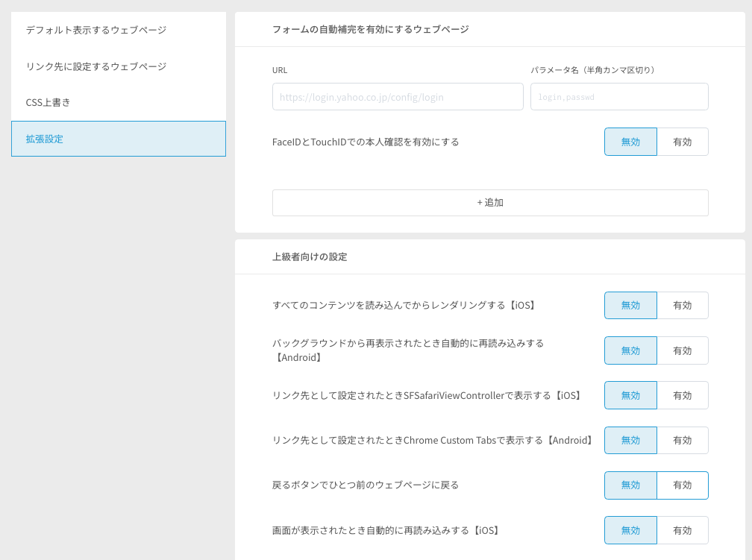752x560 pixels.
Task: Click the SFSafariViewControllerで表示する【iOS】 label
Action: [428, 395]
